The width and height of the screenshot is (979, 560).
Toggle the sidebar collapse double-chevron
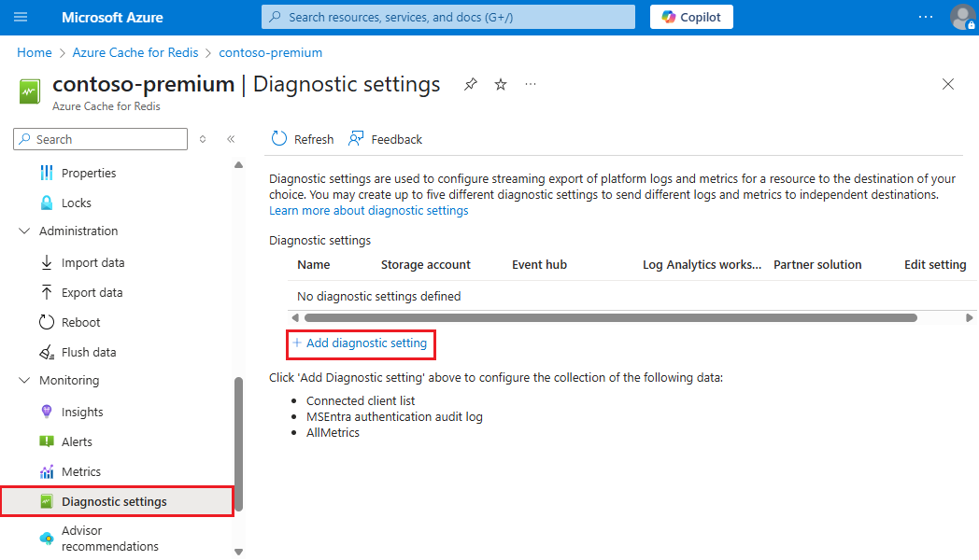coord(231,138)
